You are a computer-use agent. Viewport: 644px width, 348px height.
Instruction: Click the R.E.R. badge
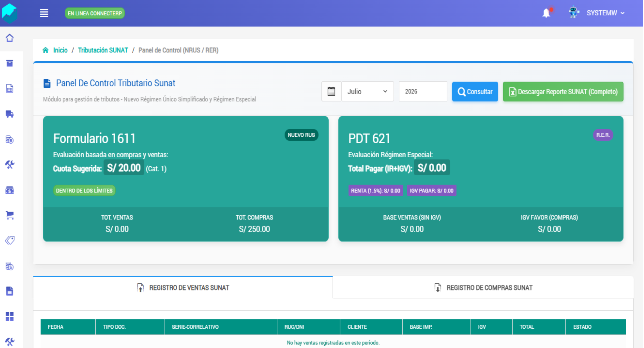click(603, 135)
